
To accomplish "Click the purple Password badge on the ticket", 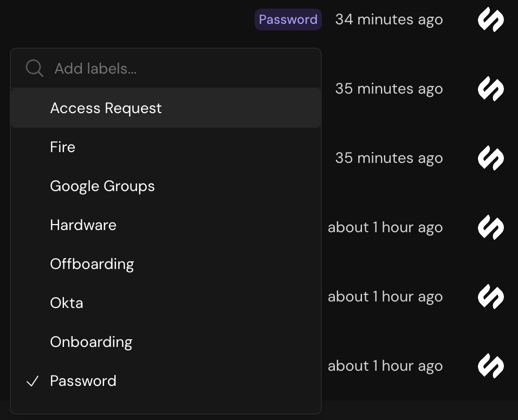I will [288, 19].
